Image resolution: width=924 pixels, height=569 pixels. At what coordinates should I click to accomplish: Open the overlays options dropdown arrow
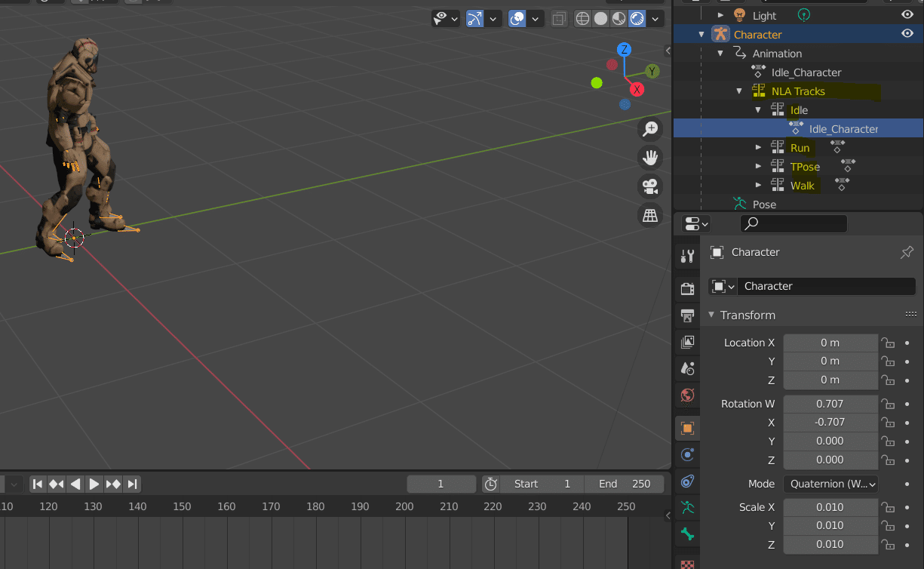coord(535,18)
